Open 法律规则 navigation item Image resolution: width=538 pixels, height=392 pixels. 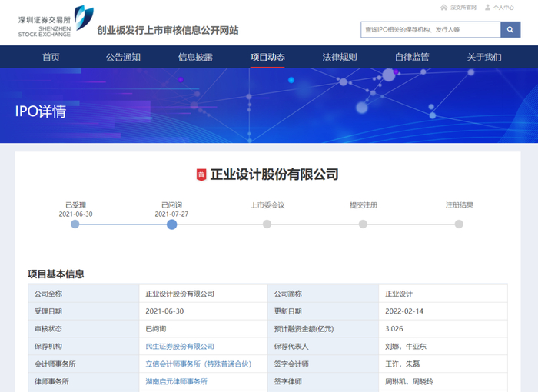(x=340, y=57)
